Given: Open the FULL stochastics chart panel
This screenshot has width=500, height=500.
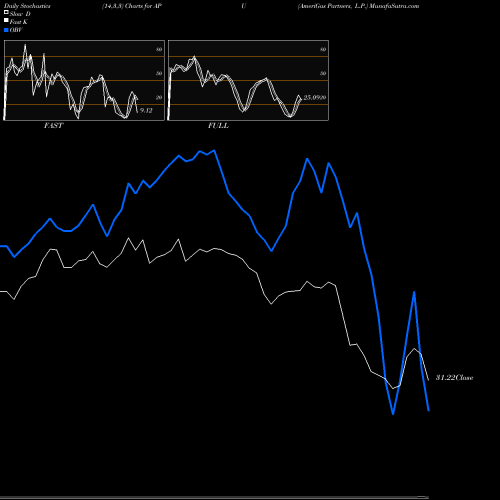Looking at the screenshot, I should pyautogui.click(x=248, y=80).
